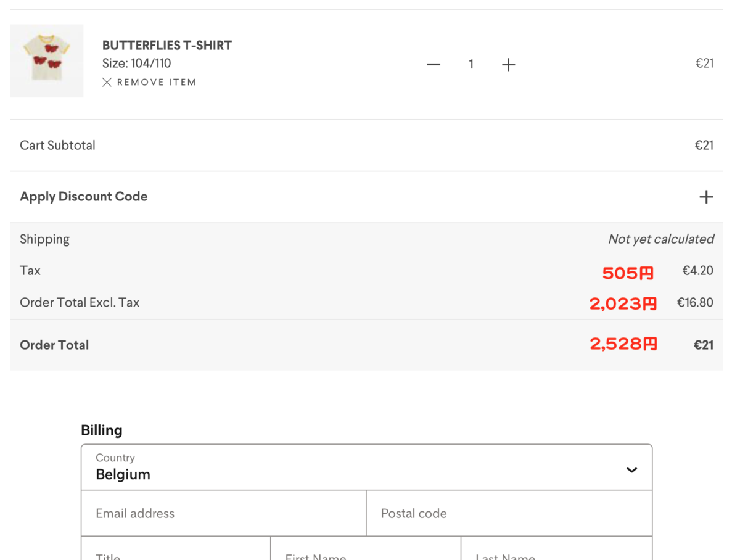Focus the Postal code input field
This screenshot has height=560, width=740.
(x=509, y=513)
